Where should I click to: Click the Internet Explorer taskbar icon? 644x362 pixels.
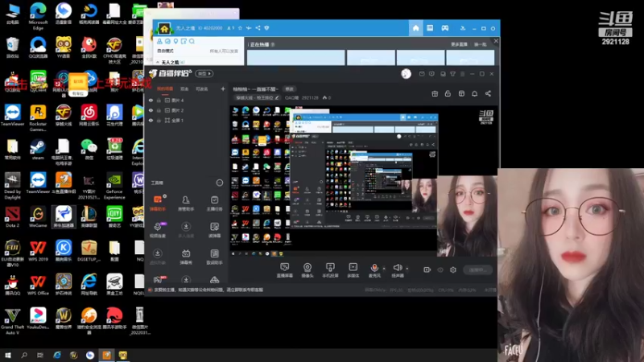pyautogui.click(x=57, y=355)
